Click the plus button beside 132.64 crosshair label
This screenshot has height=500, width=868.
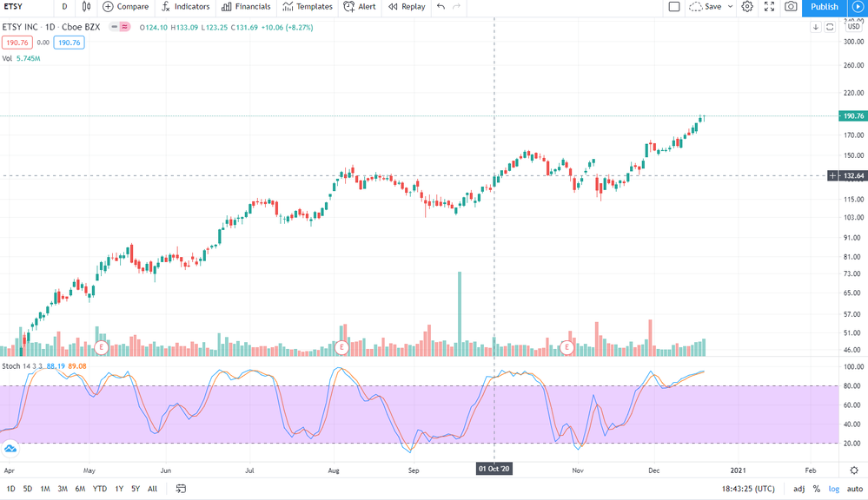pos(832,176)
